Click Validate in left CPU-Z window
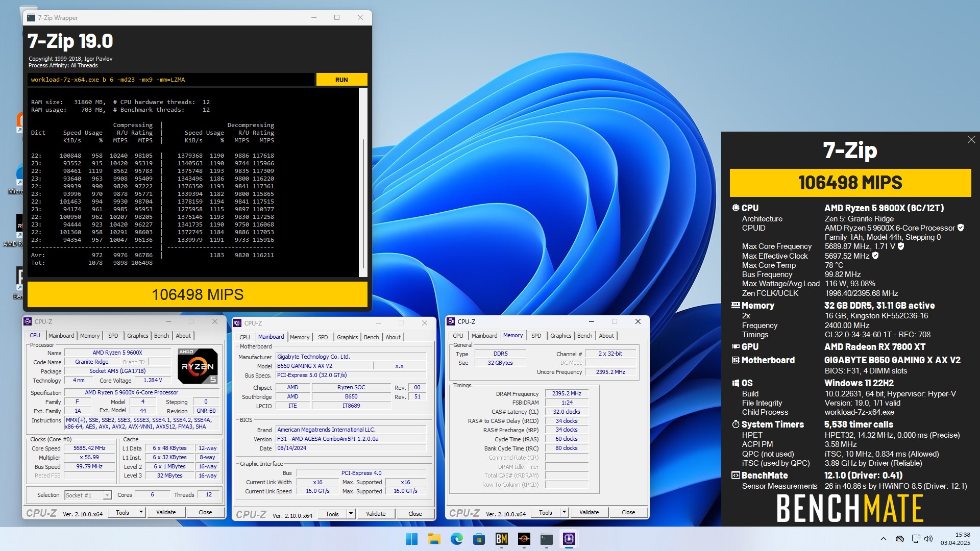 [166, 512]
